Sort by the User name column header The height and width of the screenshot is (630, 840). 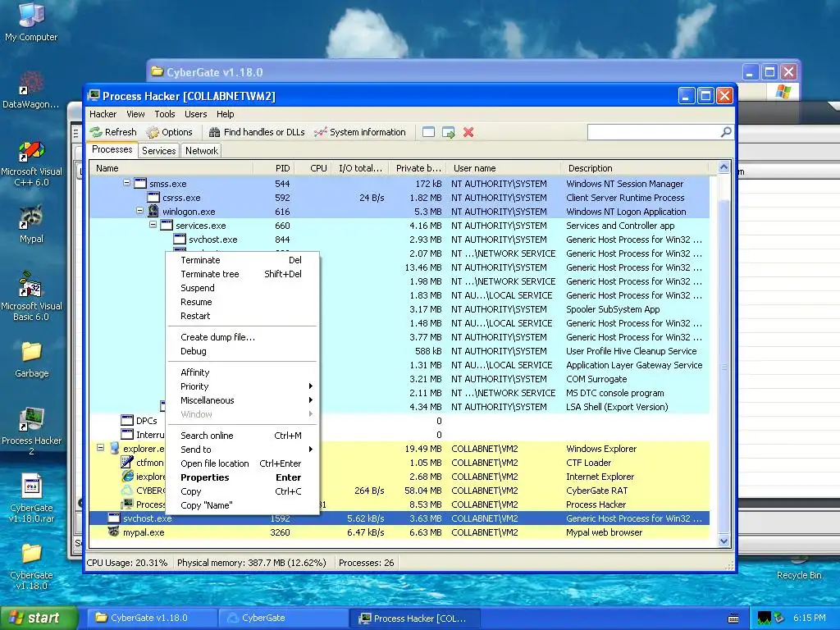pyautogui.click(x=503, y=168)
